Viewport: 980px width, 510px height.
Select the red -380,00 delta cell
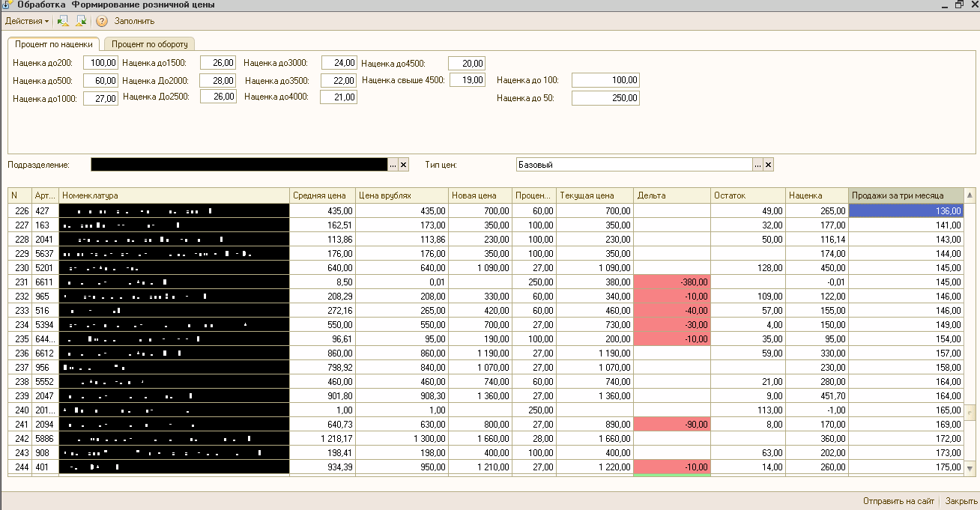(x=671, y=282)
